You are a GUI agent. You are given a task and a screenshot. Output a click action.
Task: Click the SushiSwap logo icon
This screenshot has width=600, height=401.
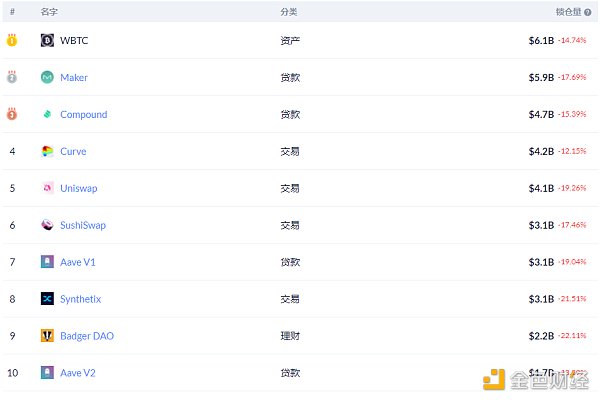[47, 225]
